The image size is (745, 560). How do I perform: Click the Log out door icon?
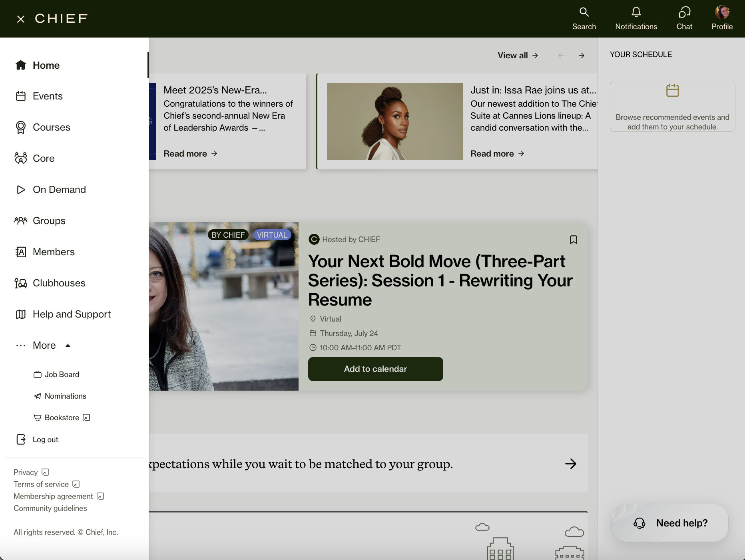click(x=21, y=439)
